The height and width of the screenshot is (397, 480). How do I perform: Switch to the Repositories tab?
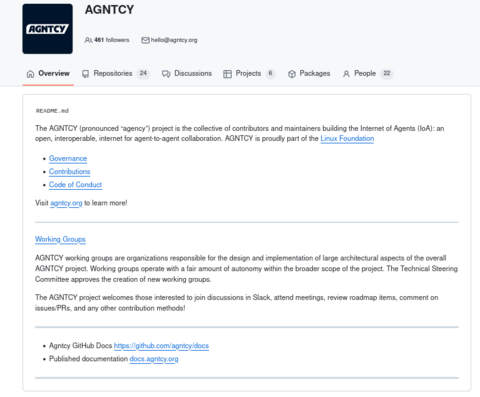coord(116,74)
